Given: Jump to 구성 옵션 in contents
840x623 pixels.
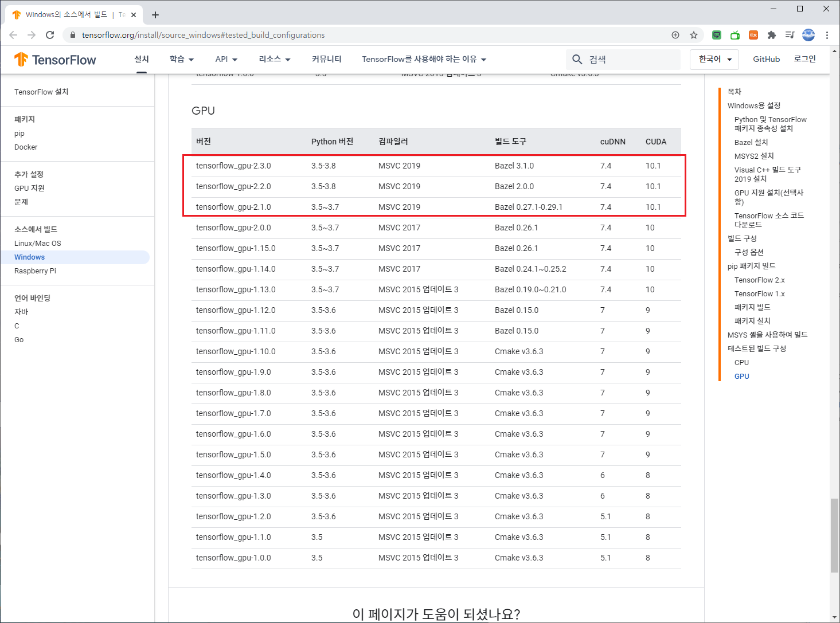Looking at the screenshot, I should tap(749, 252).
